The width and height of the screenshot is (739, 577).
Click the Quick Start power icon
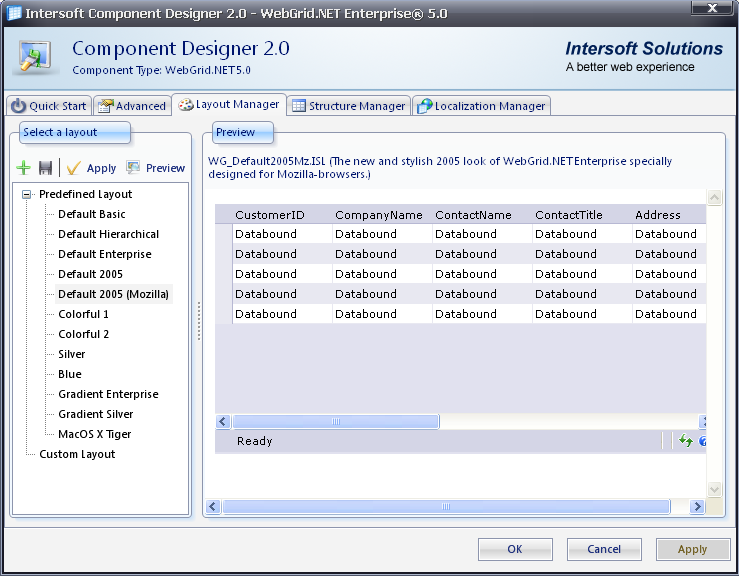(18, 106)
